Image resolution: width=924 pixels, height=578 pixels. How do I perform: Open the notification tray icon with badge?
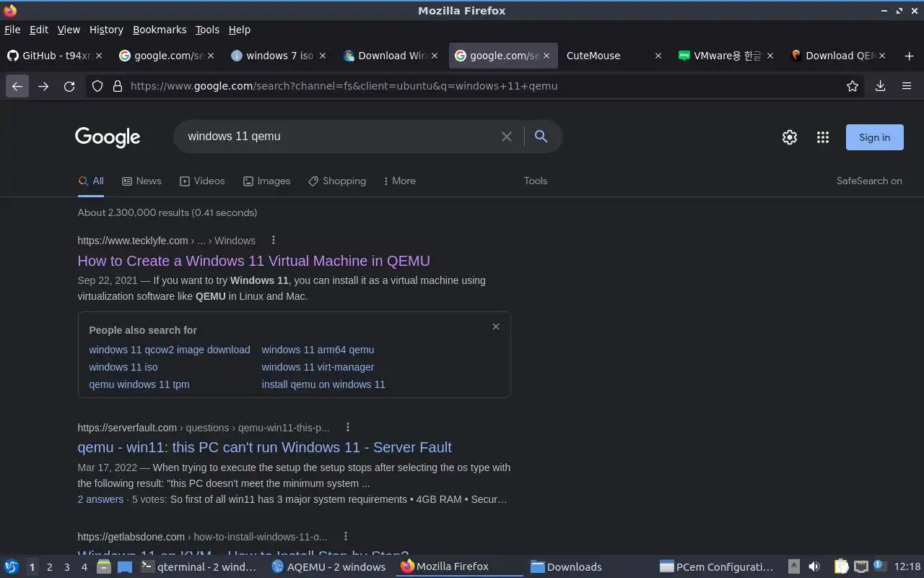[879, 566]
